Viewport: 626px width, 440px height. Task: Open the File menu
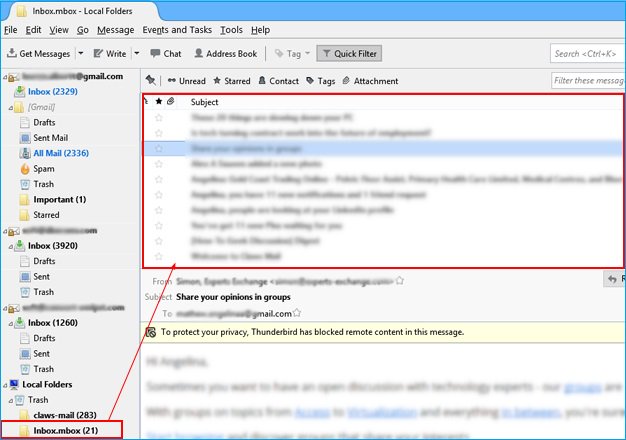click(x=10, y=30)
